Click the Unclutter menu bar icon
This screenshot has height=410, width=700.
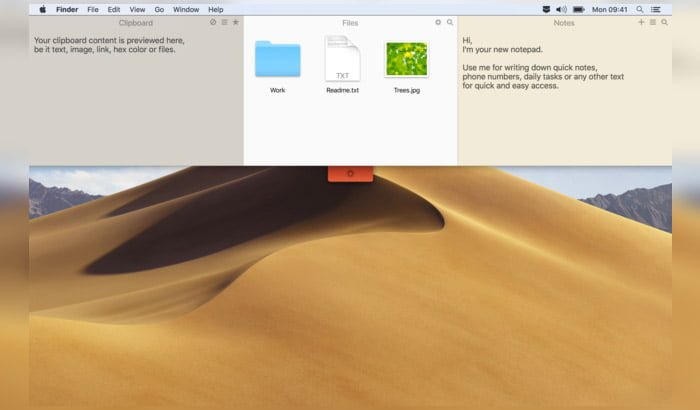coord(546,9)
